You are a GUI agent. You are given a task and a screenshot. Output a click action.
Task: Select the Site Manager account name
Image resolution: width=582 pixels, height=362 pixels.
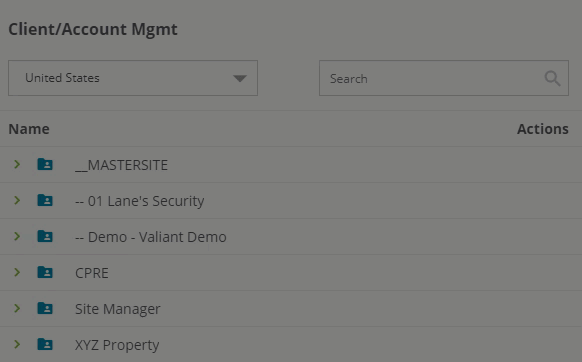[x=118, y=309]
